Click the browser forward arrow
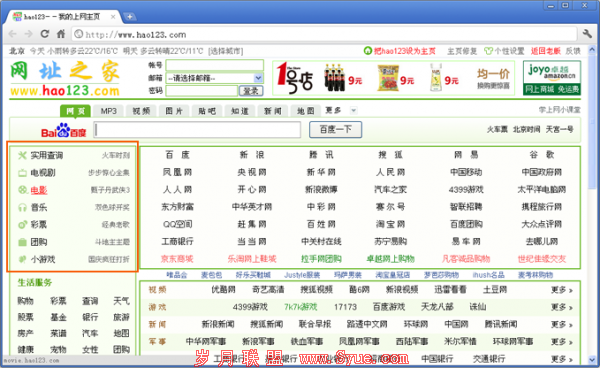This screenshot has height=368, width=600. (28, 34)
